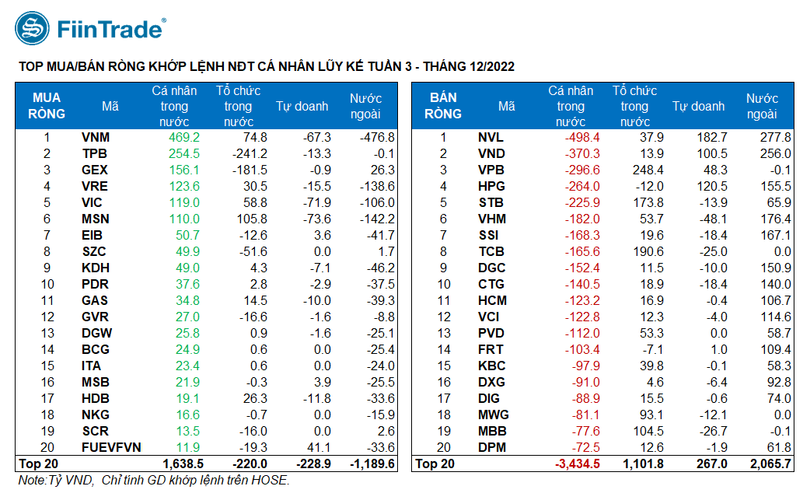Screen dimensions: 810x501
Task: Select the MUA RÒNG column header
Action: [47, 105]
